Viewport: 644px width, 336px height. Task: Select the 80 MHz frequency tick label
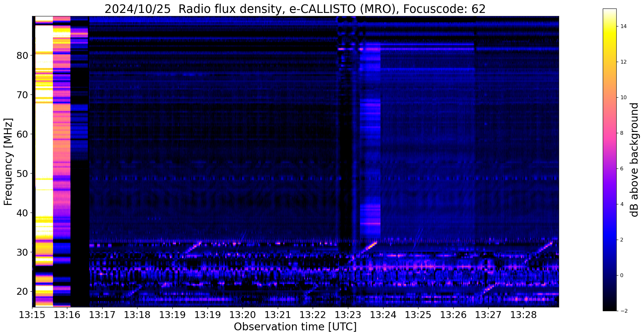[x=22, y=56]
